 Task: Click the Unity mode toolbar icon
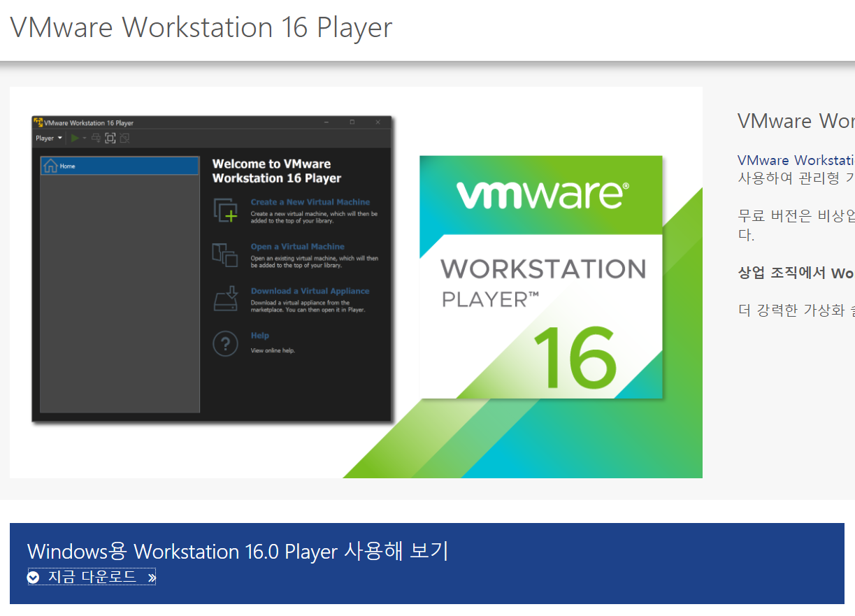(x=124, y=138)
